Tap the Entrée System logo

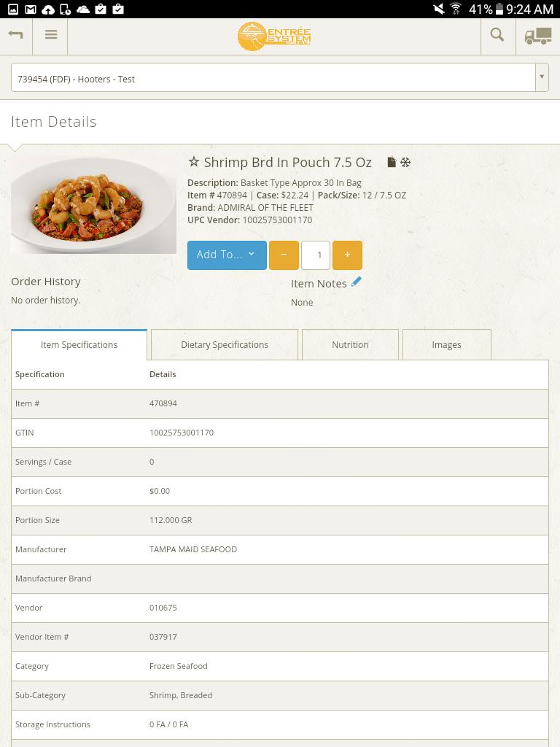coord(274,36)
